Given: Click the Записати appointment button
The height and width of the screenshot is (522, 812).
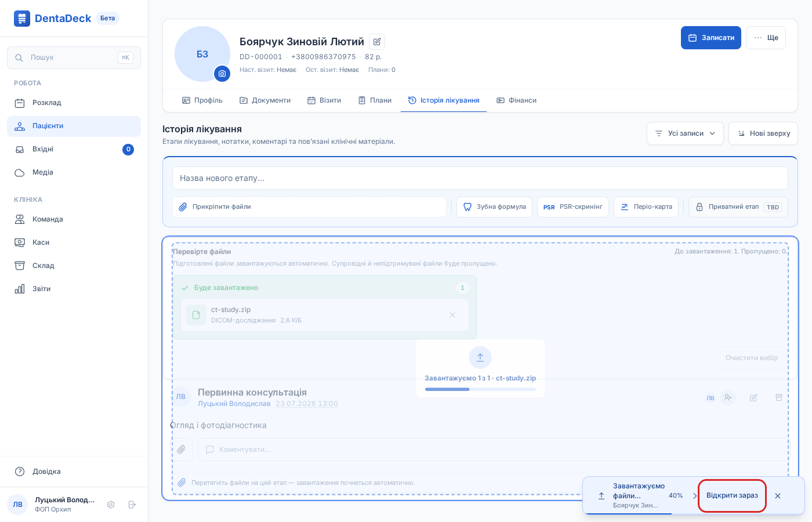Looking at the screenshot, I should click(x=711, y=38).
